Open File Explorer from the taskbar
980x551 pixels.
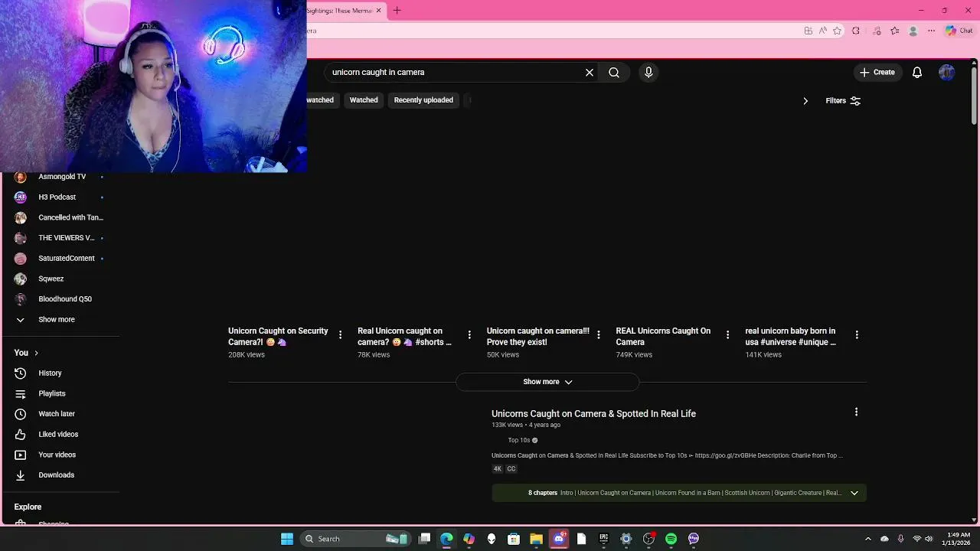pyautogui.click(x=536, y=539)
